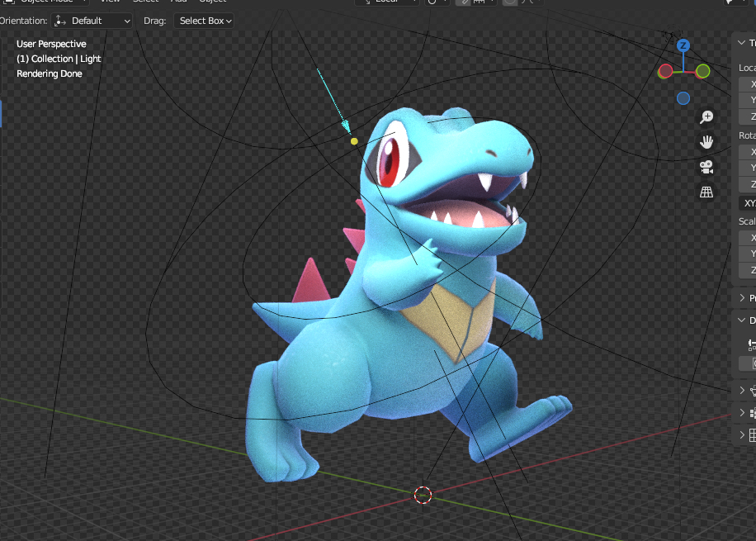Click the red X axis gizmo circle
The height and width of the screenshot is (541, 756).
(x=664, y=71)
